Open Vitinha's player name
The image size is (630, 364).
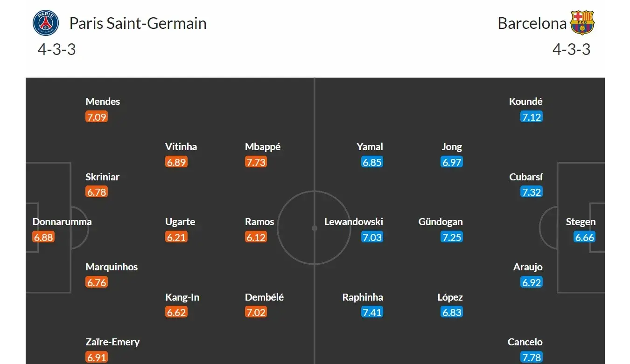click(x=181, y=147)
